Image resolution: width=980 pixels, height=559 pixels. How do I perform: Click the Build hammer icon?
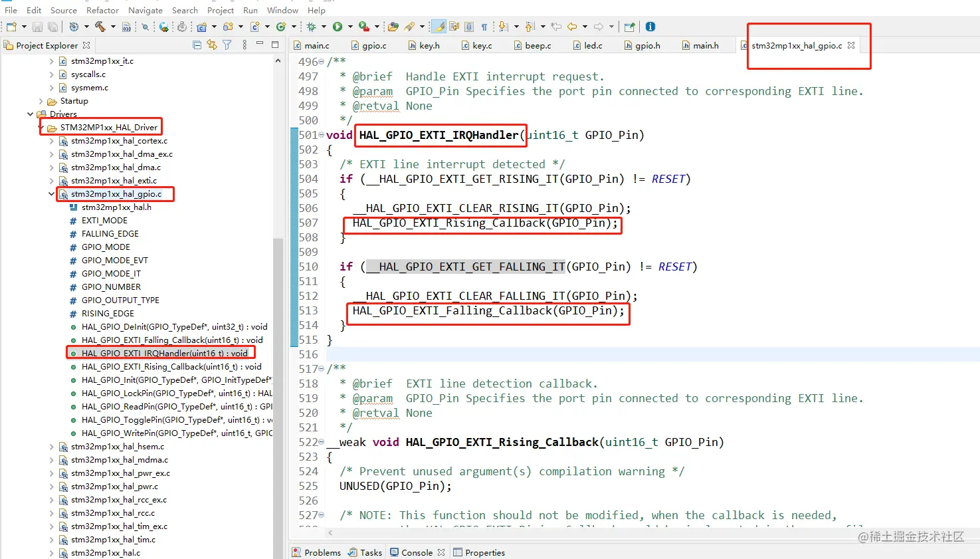[100, 27]
